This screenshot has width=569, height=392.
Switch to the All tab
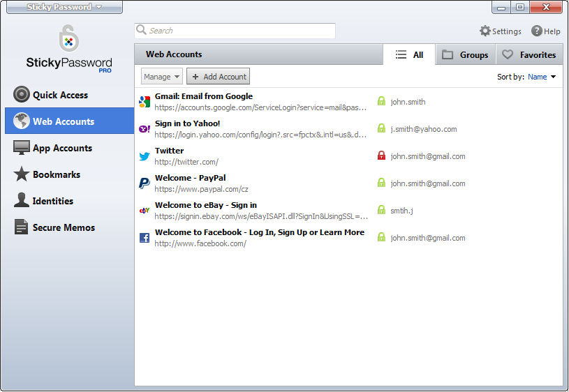click(409, 55)
